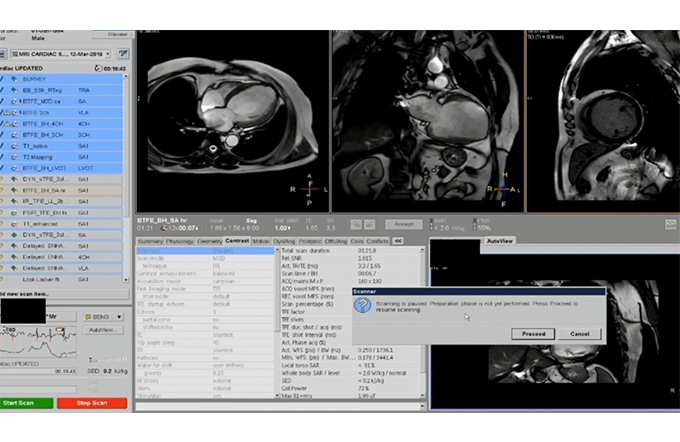This screenshot has width=680, height=442.
Task: Click the second icon left of Accept
Action: [x=369, y=224]
